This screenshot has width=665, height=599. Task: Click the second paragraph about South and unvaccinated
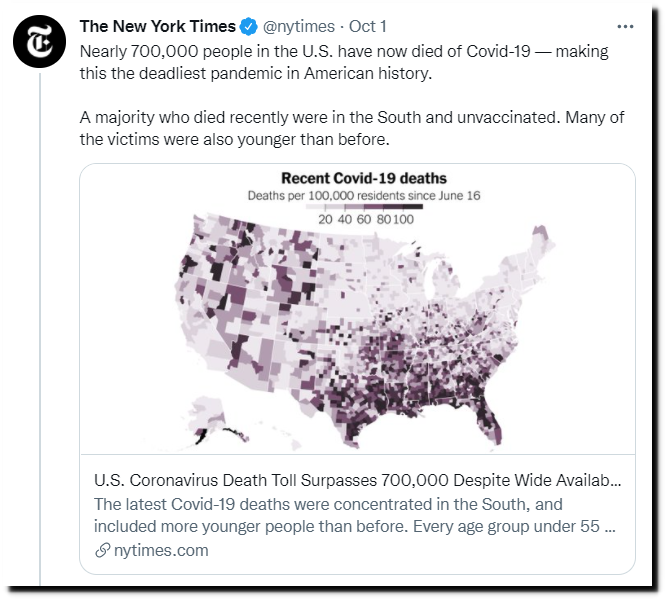point(352,128)
